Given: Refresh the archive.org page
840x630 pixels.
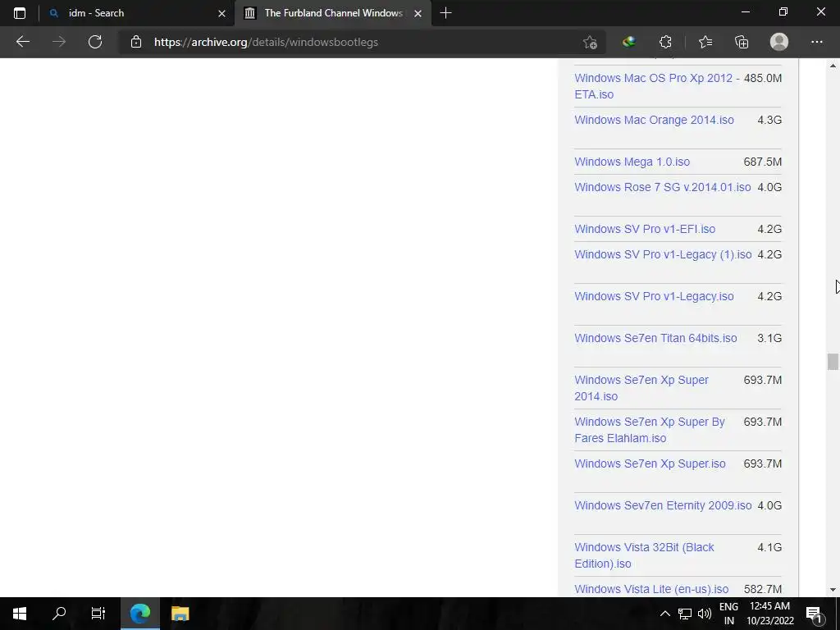Looking at the screenshot, I should [x=95, y=42].
